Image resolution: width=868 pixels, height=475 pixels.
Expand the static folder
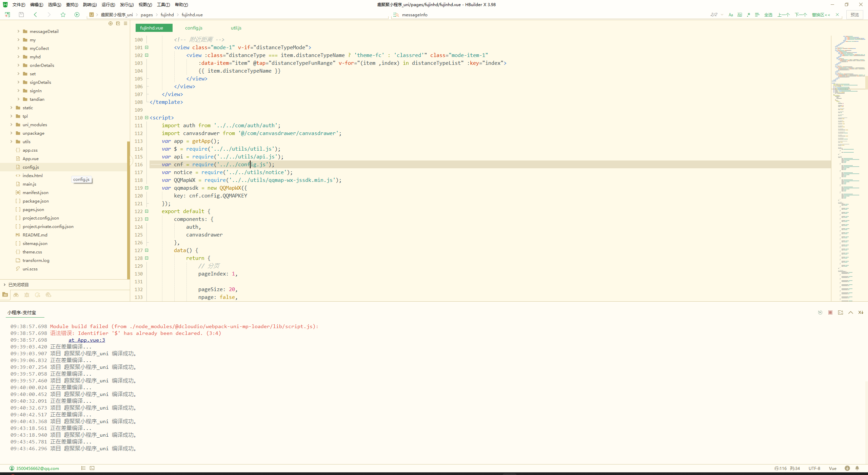click(x=11, y=108)
